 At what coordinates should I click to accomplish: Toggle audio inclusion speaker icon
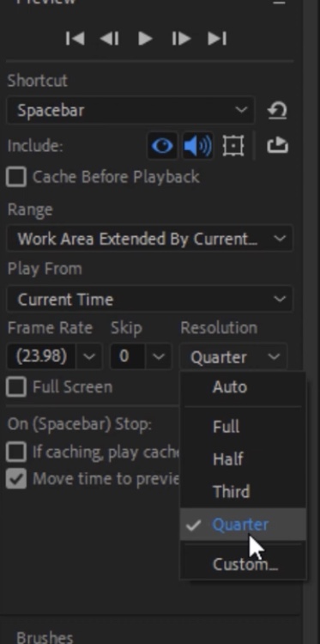tap(197, 146)
